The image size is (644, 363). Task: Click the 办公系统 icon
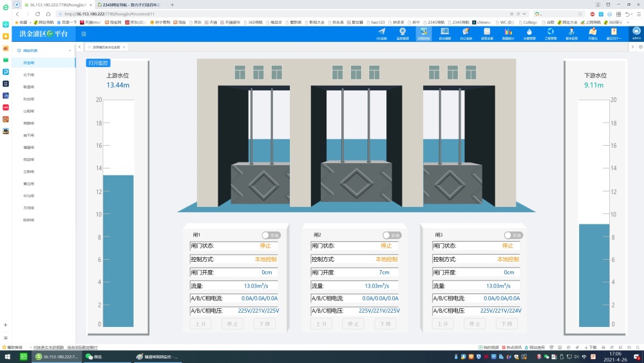(x=466, y=33)
